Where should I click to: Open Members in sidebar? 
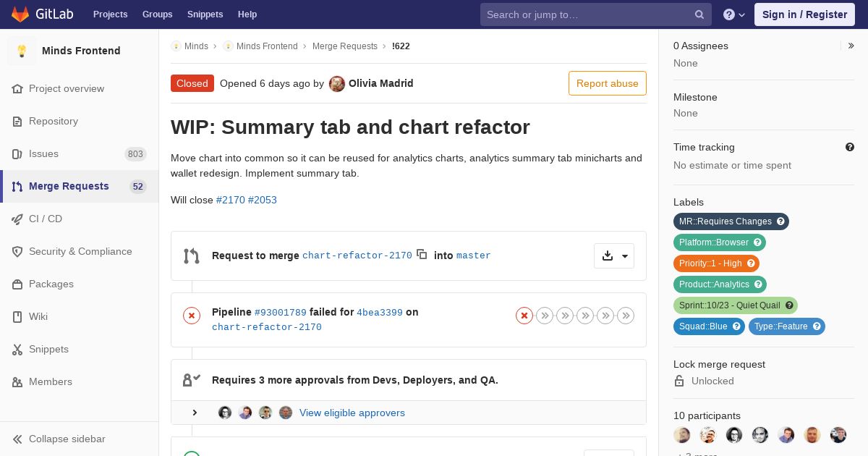[x=80, y=381]
